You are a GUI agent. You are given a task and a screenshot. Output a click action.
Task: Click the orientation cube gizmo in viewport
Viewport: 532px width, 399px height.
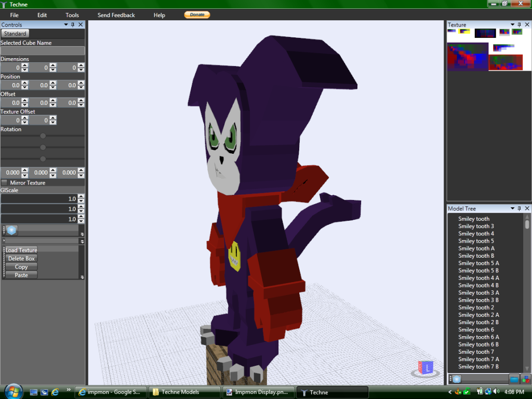[425, 368]
